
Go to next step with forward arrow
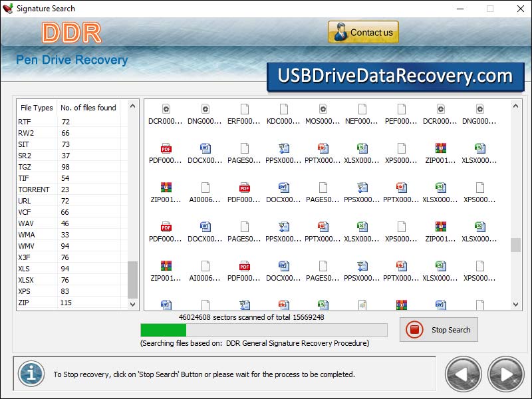(506, 374)
